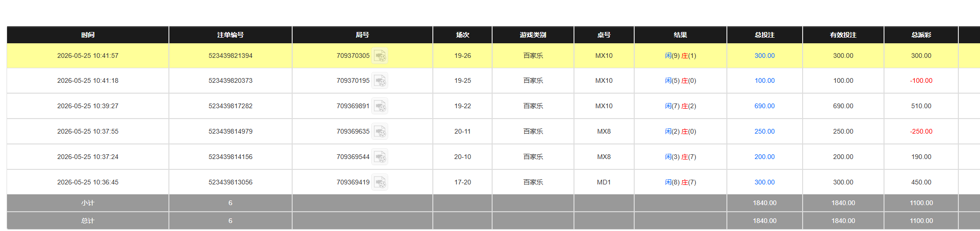Select the 闲(9) 庄(1) result cell
This screenshot has width=980, height=231.
(x=680, y=56)
